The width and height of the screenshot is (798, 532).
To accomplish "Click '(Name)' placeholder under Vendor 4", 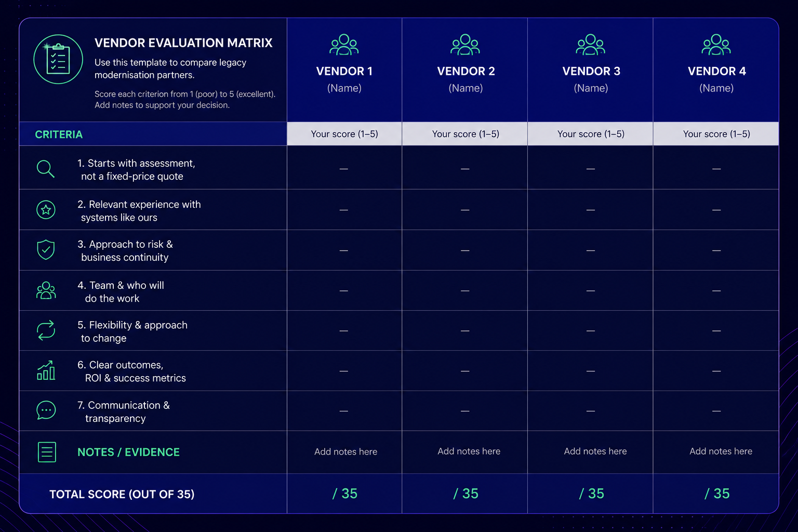I will pyautogui.click(x=716, y=88).
